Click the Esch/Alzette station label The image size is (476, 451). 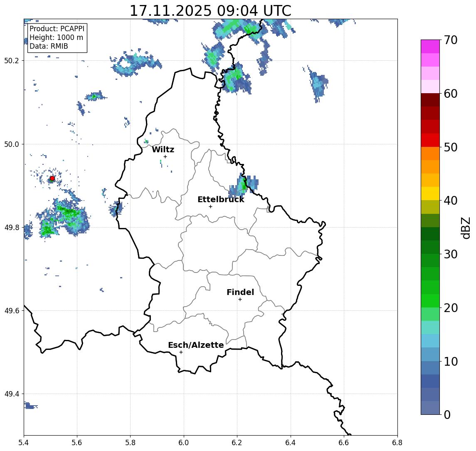click(x=196, y=345)
